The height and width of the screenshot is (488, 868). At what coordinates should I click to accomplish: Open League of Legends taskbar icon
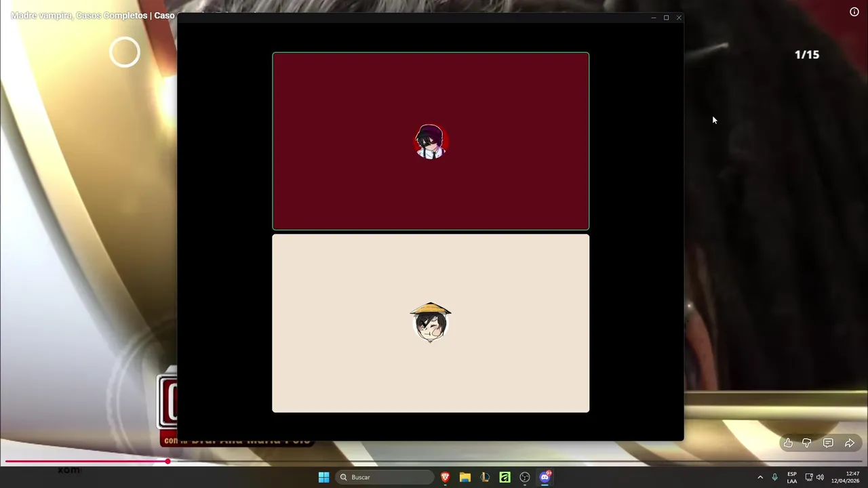(485, 477)
